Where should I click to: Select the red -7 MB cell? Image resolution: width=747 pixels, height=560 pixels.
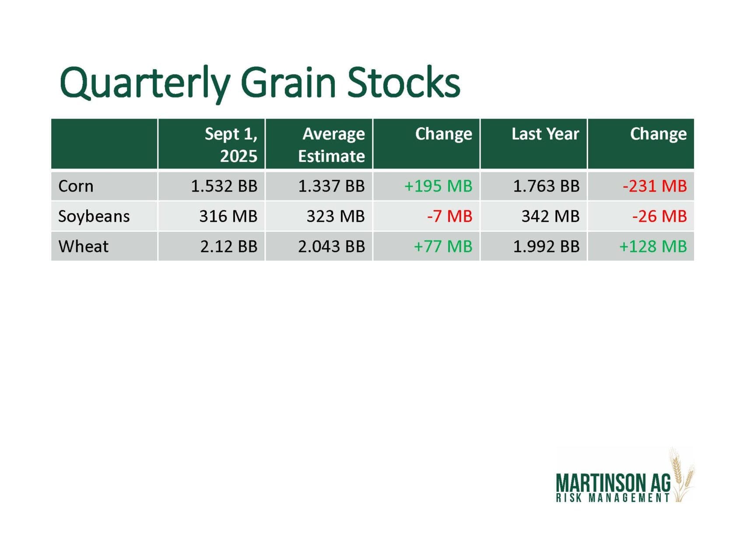(x=449, y=217)
